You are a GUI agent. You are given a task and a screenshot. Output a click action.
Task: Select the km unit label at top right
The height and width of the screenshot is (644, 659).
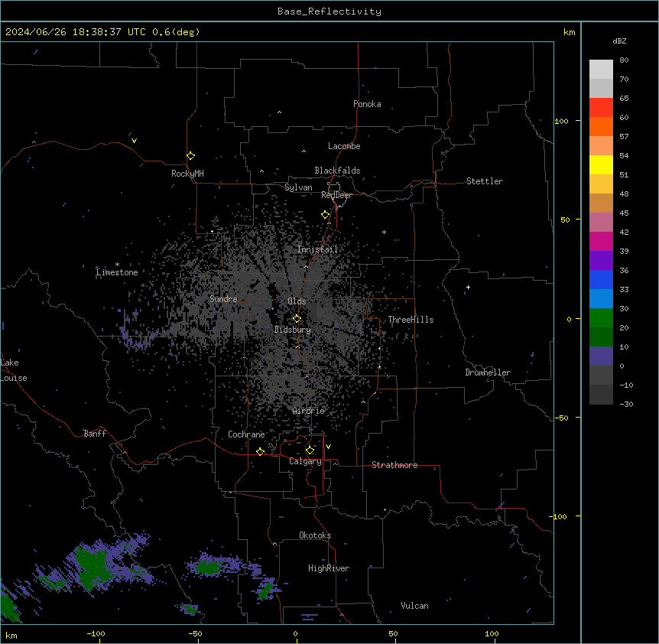569,32
